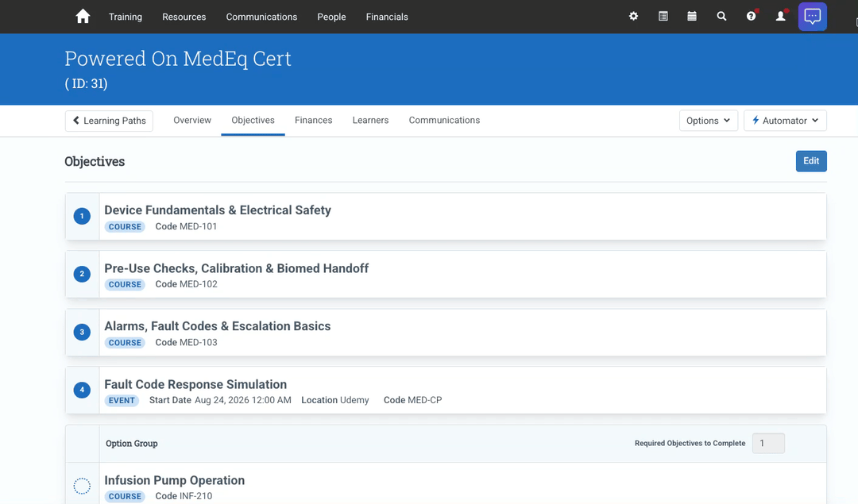The width and height of the screenshot is (858, 504).
Task: Click the step 1 number badge
Action: tap(82, 216)
